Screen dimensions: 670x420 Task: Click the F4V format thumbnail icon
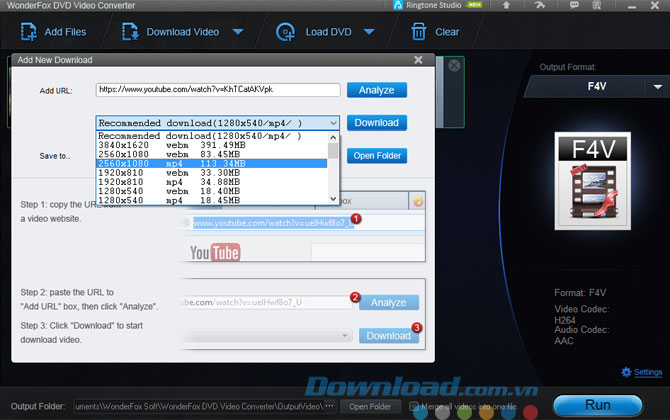tap(592, 181)
